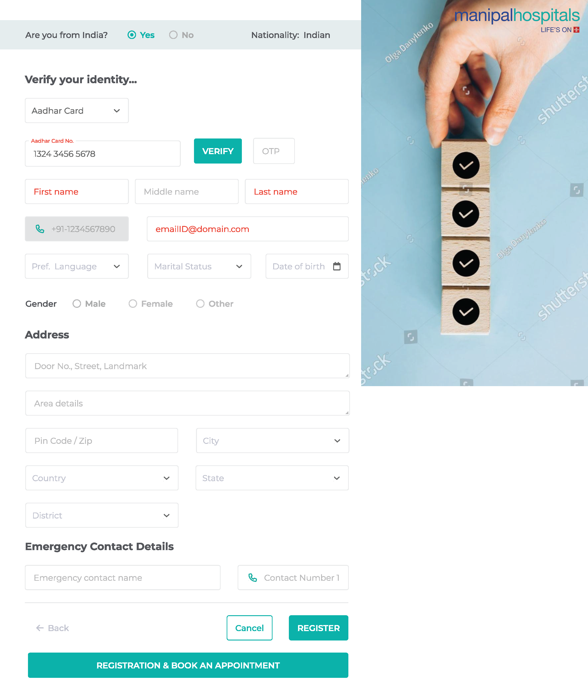Image resolution: width=588 pixels, height=700 pixels.
Task: Expand the Marital Status dropdown
Action: tap(199, 266)
